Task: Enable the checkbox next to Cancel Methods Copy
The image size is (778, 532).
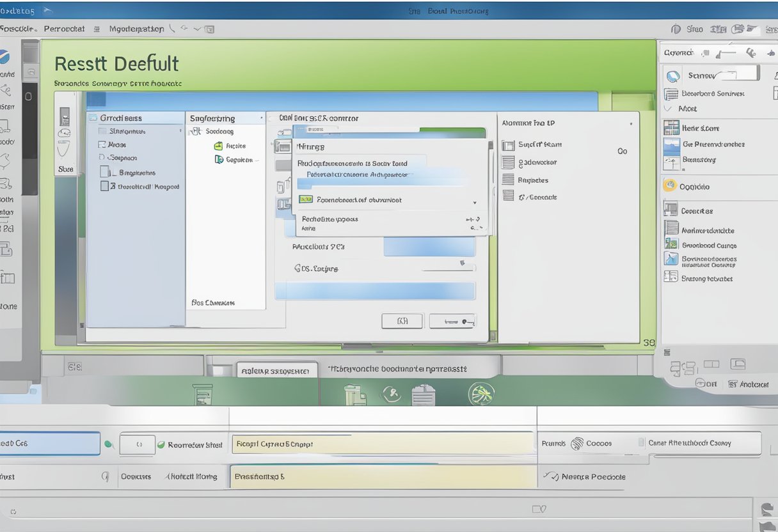Action: click(x=640, y=442)
